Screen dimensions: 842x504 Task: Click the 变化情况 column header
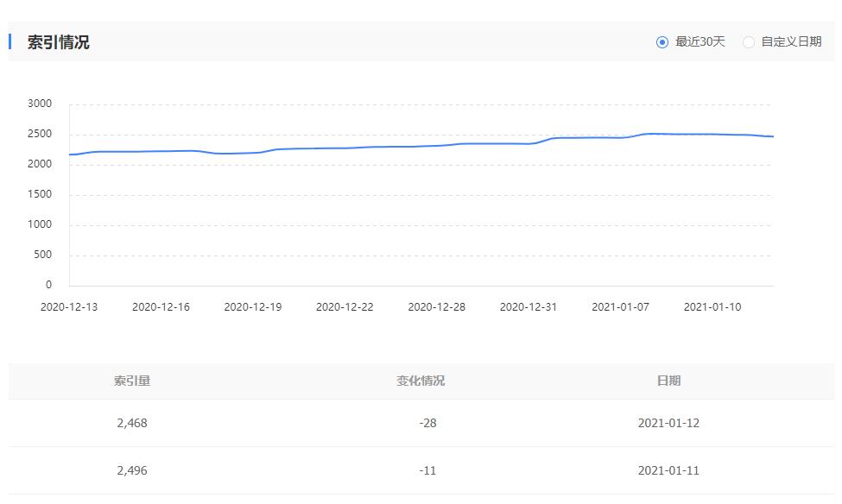click(421, 381)
